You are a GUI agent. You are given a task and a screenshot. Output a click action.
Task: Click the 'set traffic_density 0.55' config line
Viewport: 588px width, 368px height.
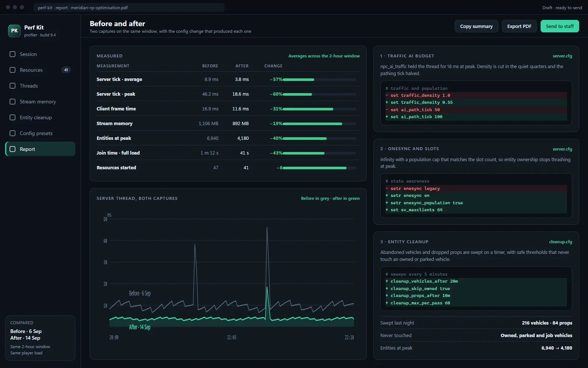476,102
